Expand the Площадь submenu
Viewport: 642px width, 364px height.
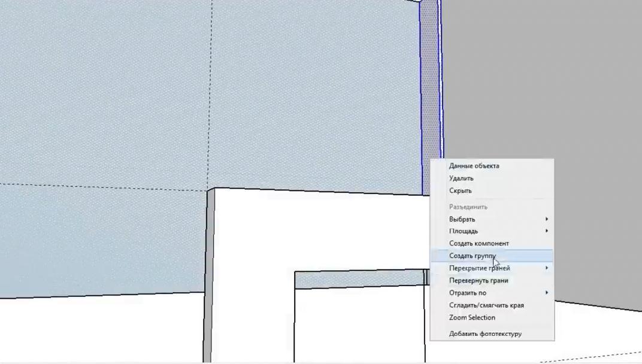(463, 231)
